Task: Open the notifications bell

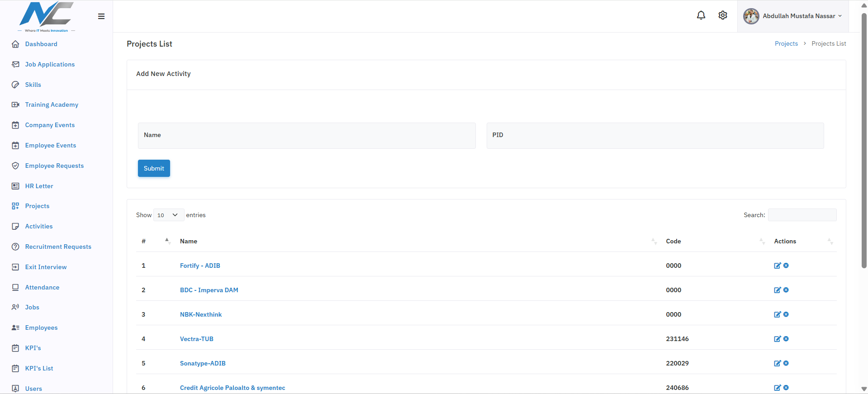Action: pyautogui.click(x=701, y=15)
